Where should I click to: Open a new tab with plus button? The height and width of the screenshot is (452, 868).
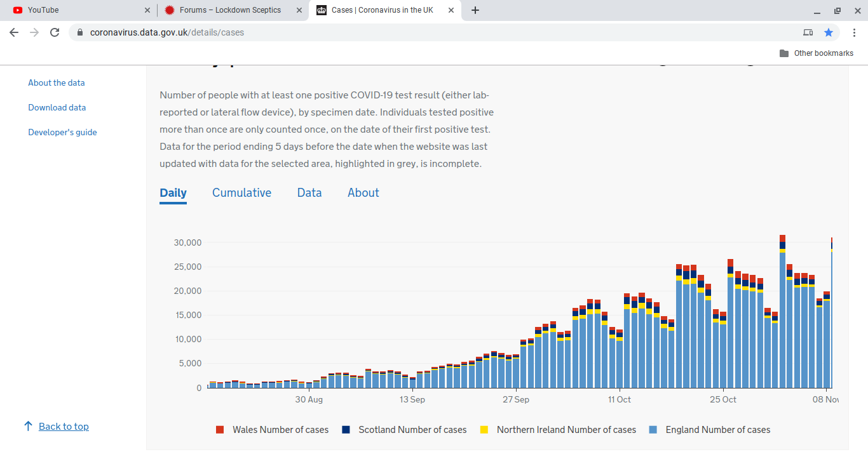coord(475,10)
